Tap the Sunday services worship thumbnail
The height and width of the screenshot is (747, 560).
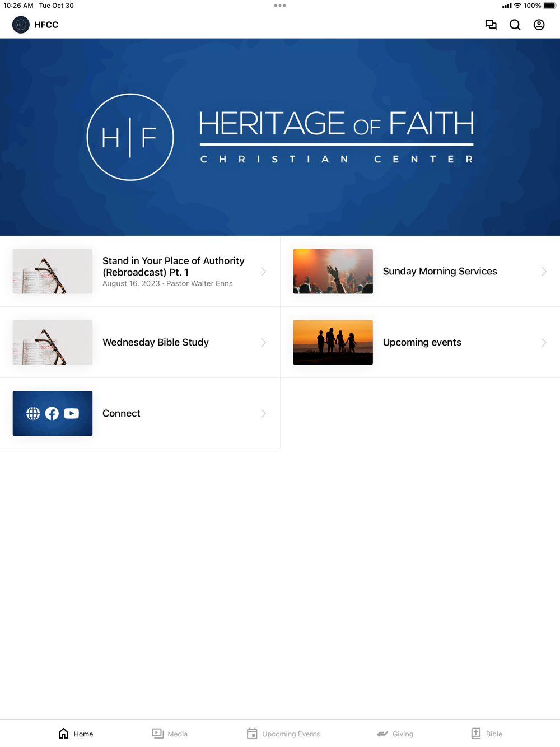click(333, 271)
